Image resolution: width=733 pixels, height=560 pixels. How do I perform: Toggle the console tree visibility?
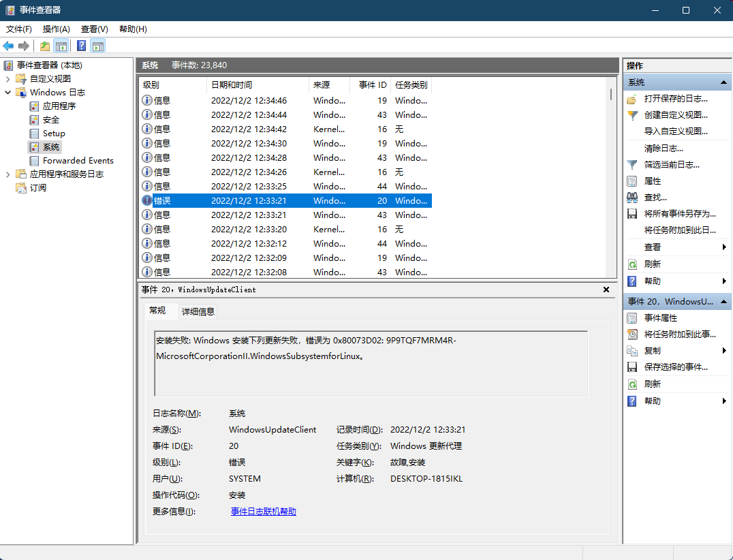62,45
